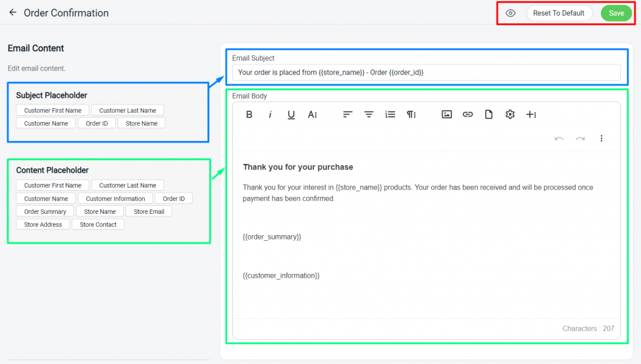Apply italic formatting in the email body editor
Viewport: 641px width, 364px height.
pyautogui.click(x=270, y=114)
